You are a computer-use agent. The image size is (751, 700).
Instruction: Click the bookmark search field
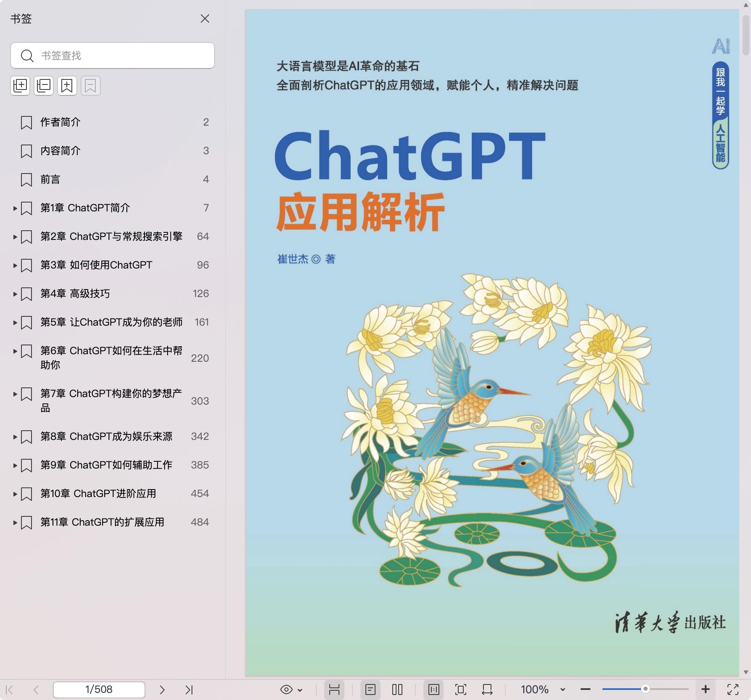113,55
